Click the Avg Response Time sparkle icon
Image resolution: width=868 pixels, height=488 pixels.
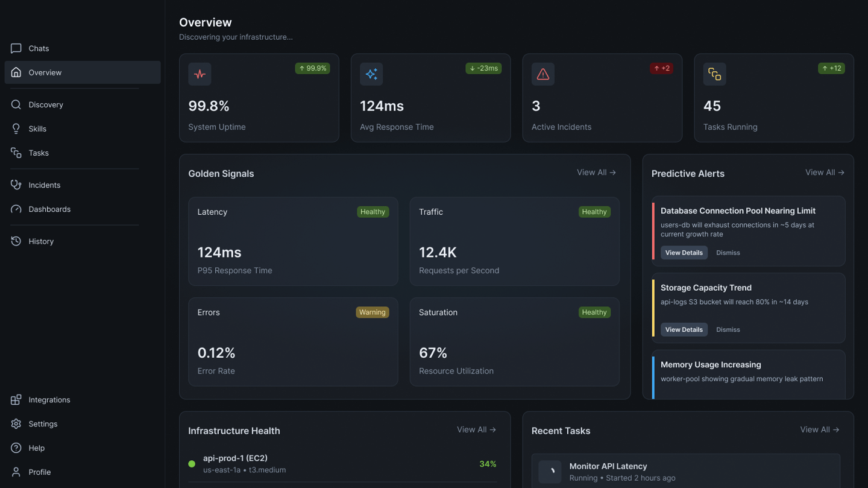click(x=371, y=74)
